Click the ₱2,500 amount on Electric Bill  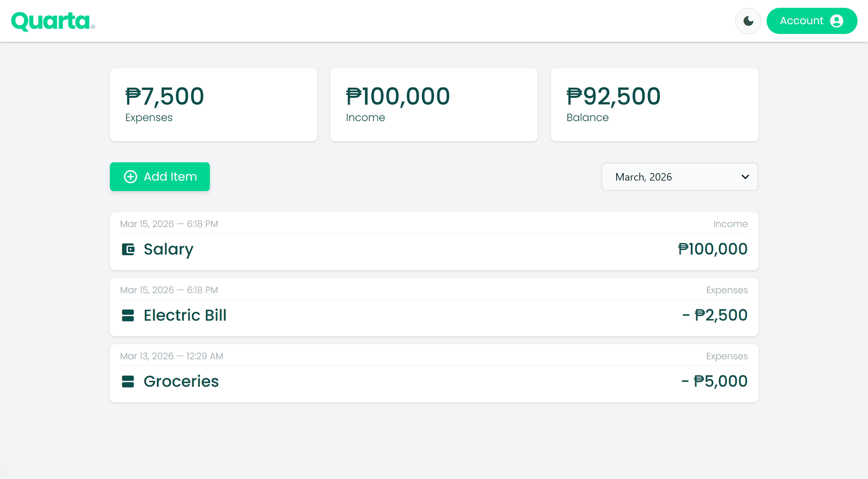pyautogui.click(x=721, y=315)
